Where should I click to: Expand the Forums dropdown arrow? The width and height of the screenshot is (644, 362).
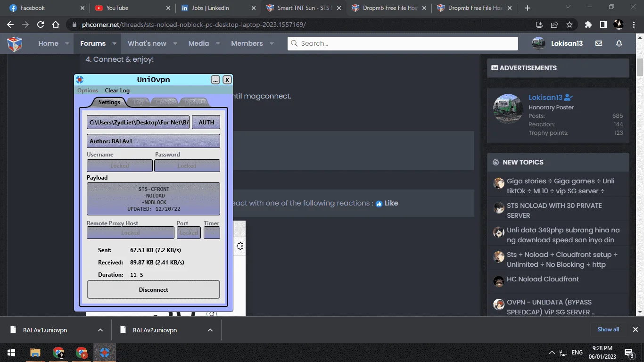click(x=114, y=43)
